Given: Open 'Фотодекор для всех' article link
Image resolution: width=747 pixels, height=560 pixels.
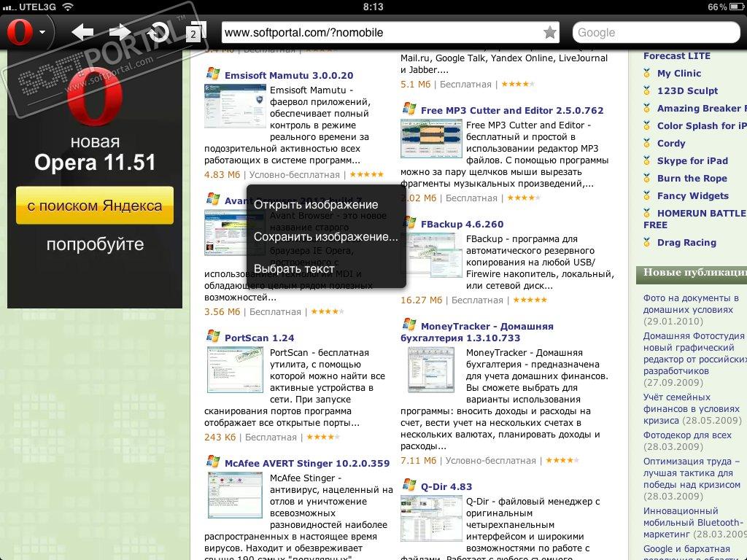Looking at the screenshot, I should (687, 435).
